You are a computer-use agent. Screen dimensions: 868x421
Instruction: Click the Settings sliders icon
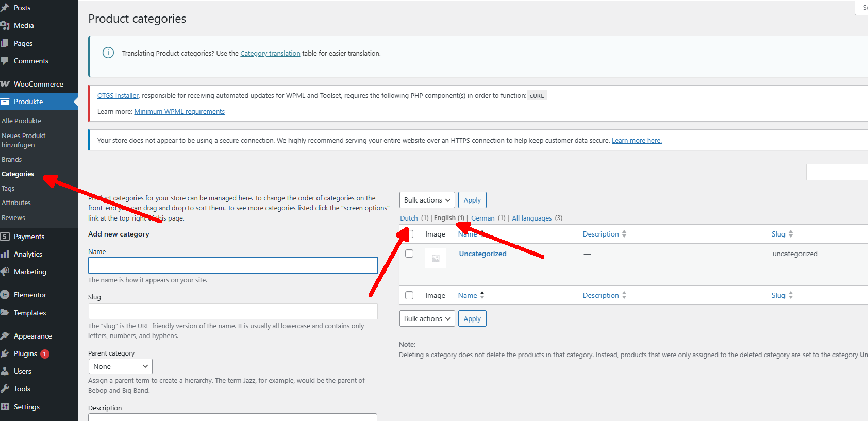pyautogui.click(x=5, y=407)
